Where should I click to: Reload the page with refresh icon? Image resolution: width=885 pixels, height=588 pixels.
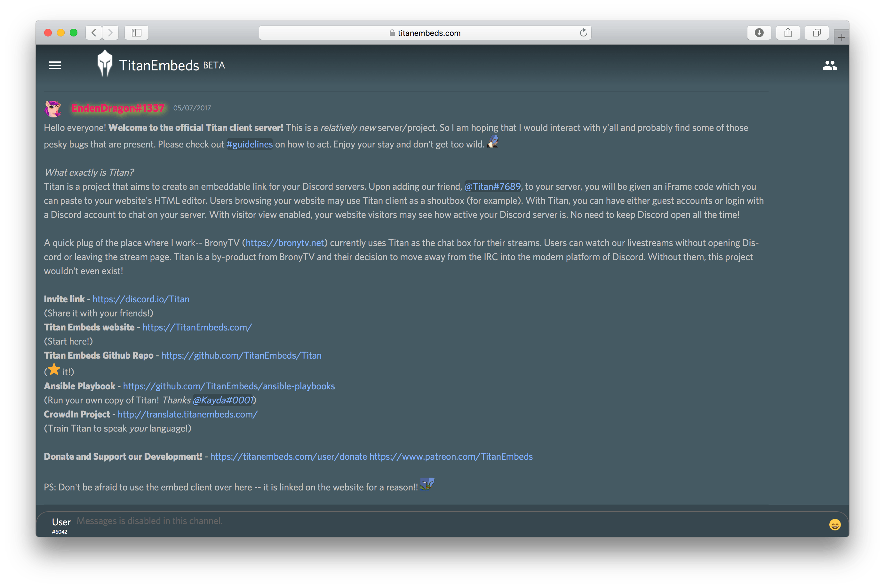583,33
